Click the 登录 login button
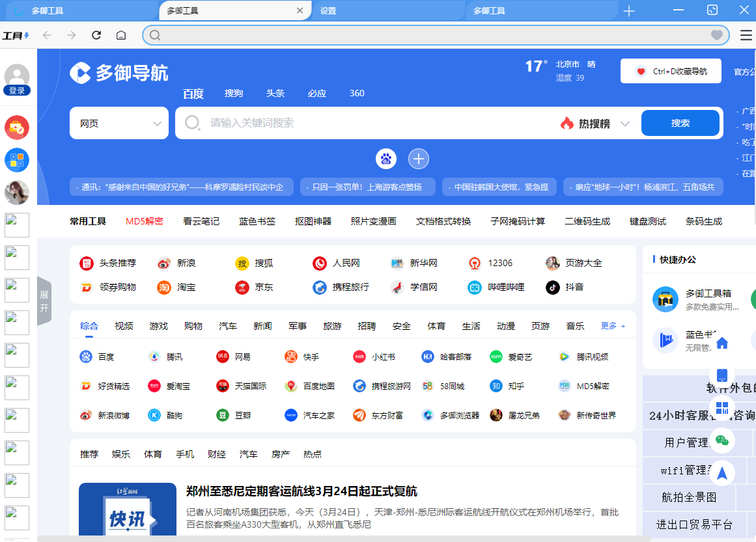 (18, 90)
